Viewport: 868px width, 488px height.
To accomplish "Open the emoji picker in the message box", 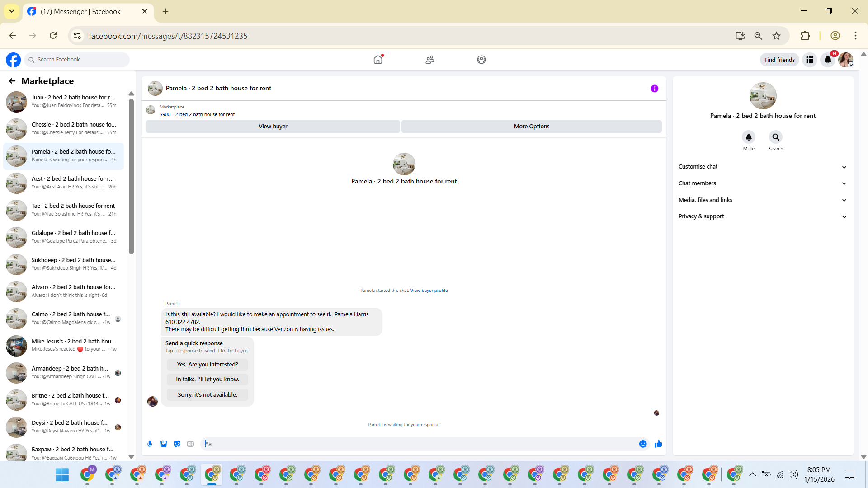I will point(642,444).
